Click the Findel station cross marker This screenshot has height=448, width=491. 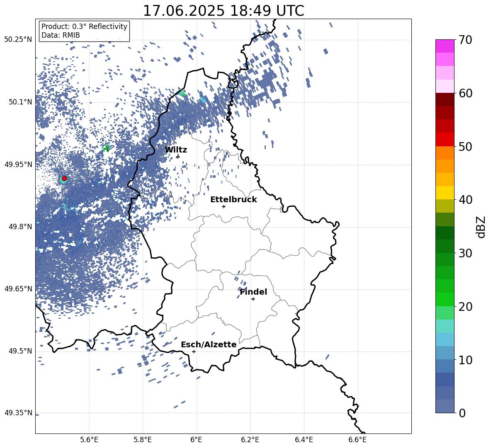pyautogui.click(x=253, y=299)
